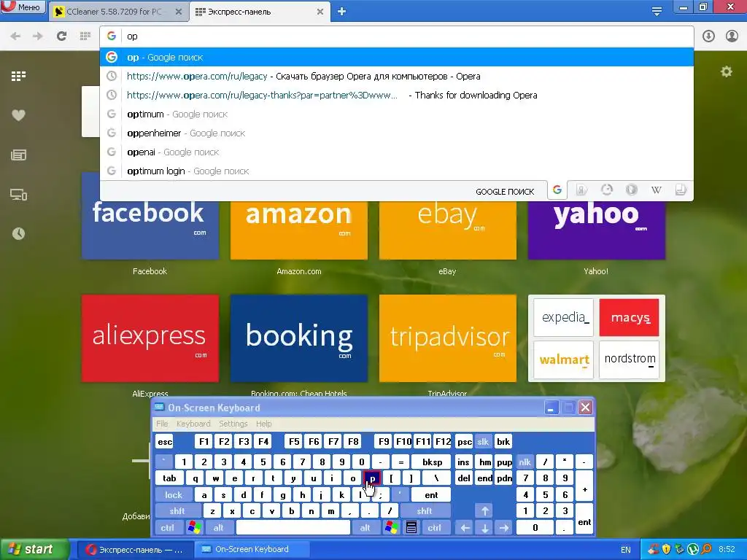Go back with the back arrow
Viewport: 747px width, 560px height.
(x=15, y=36)
